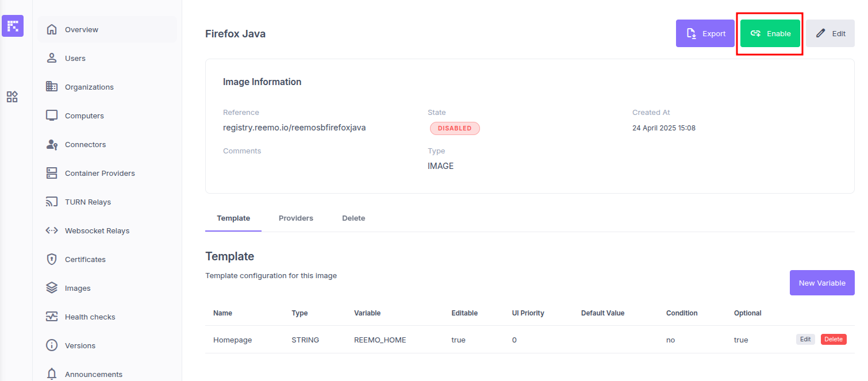868x381 pixels.
Task: Go to Users in sidebar
Action: [107, 58]
